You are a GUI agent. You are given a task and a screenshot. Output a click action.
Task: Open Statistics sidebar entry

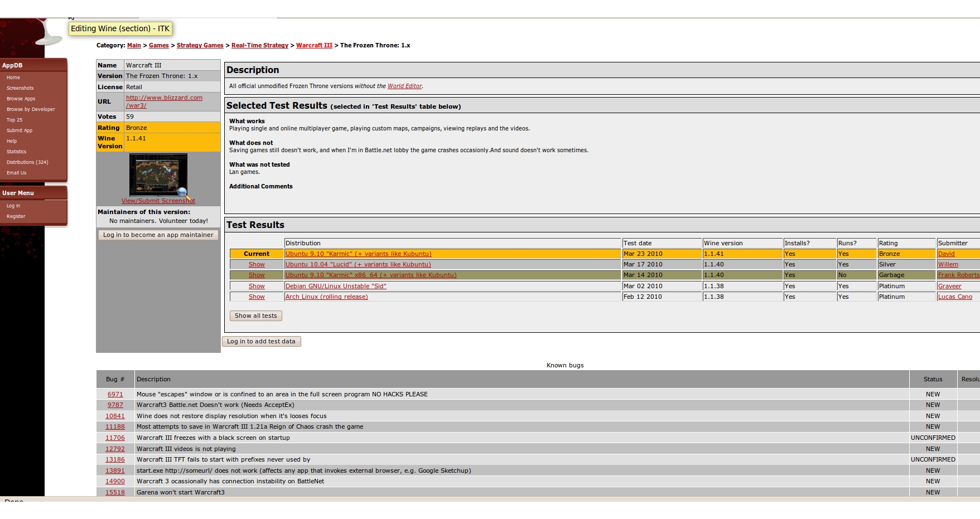(17, 152)
